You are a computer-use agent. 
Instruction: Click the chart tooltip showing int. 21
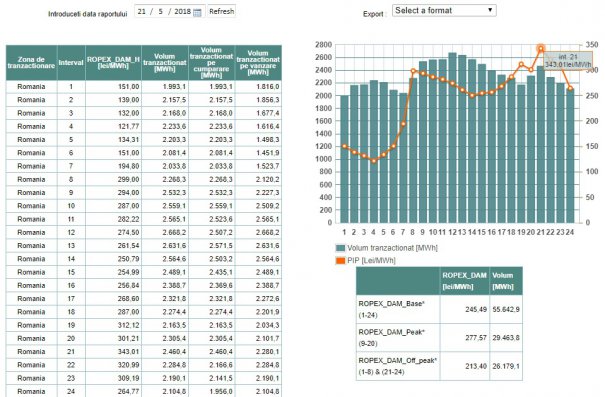point(568,61)
